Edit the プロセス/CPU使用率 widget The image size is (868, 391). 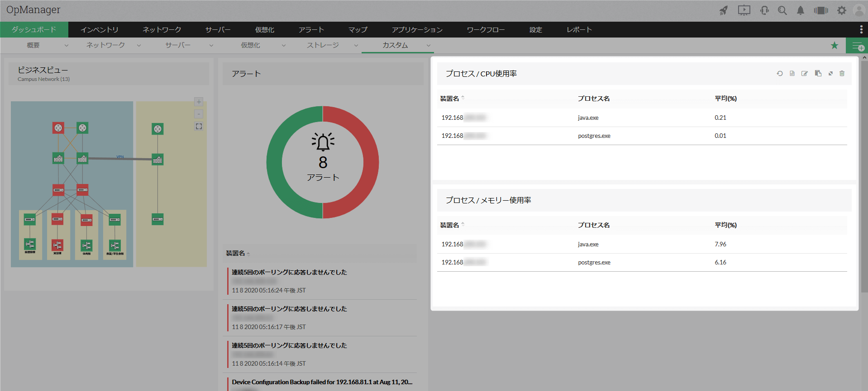(x=804, y=74)
